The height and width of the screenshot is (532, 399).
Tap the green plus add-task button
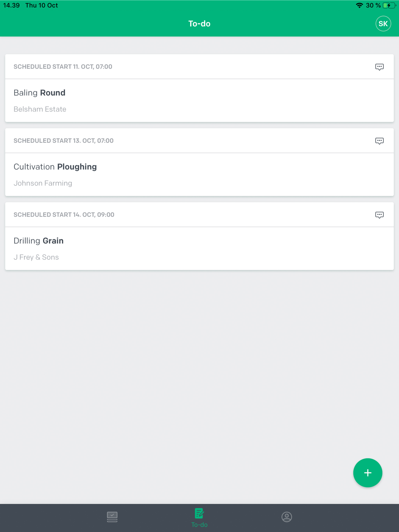(x=367, y=473)
